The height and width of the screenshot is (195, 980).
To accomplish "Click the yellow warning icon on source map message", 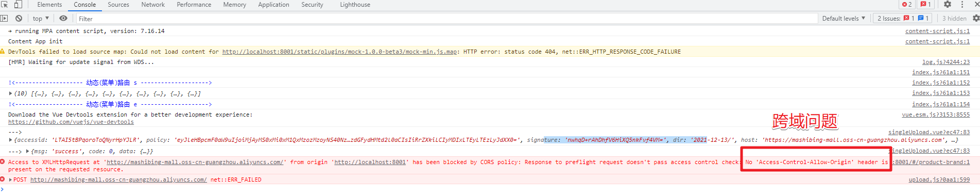I will 3,52.
